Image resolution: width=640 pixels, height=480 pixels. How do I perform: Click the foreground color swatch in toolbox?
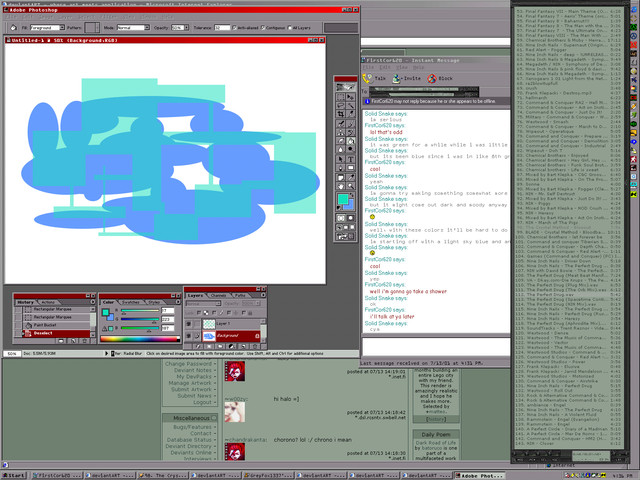(342, 199)
